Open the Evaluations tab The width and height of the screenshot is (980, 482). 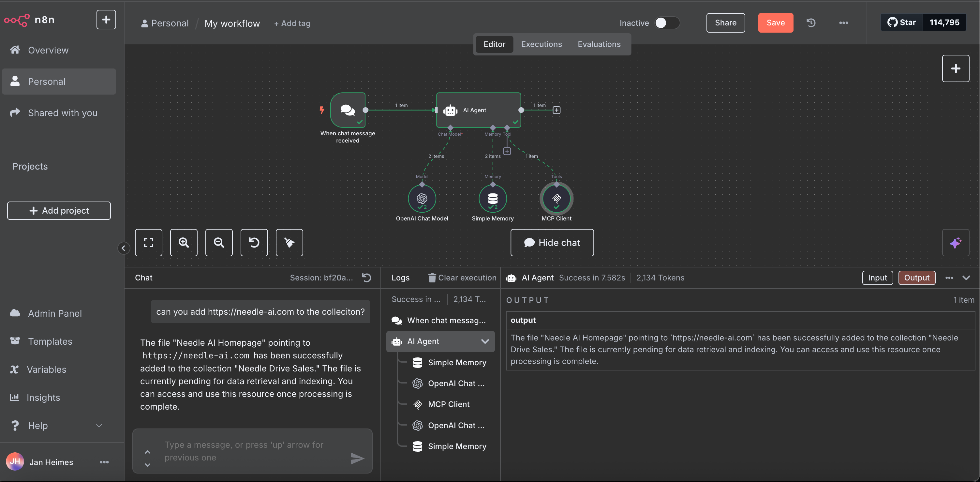tap(599, 44)
